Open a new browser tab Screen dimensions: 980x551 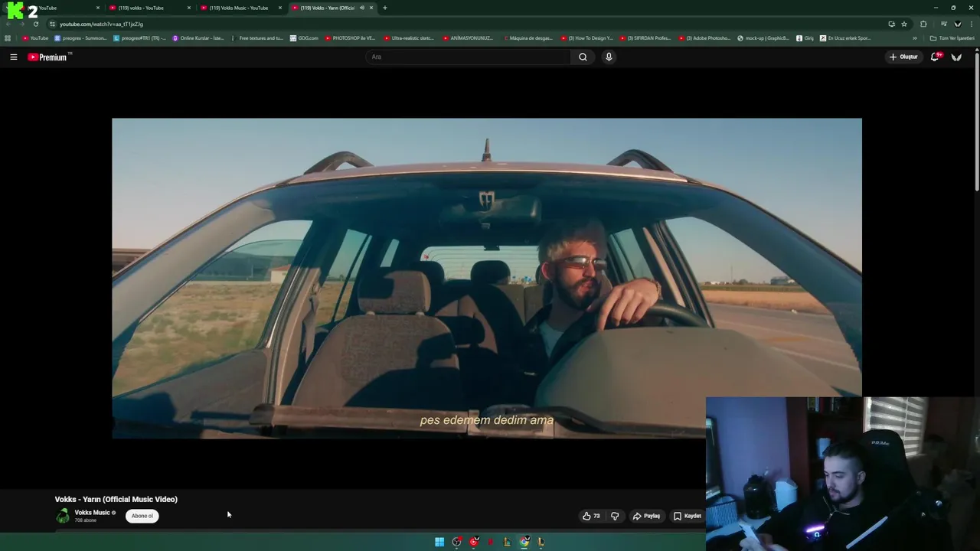coord(385,8)
